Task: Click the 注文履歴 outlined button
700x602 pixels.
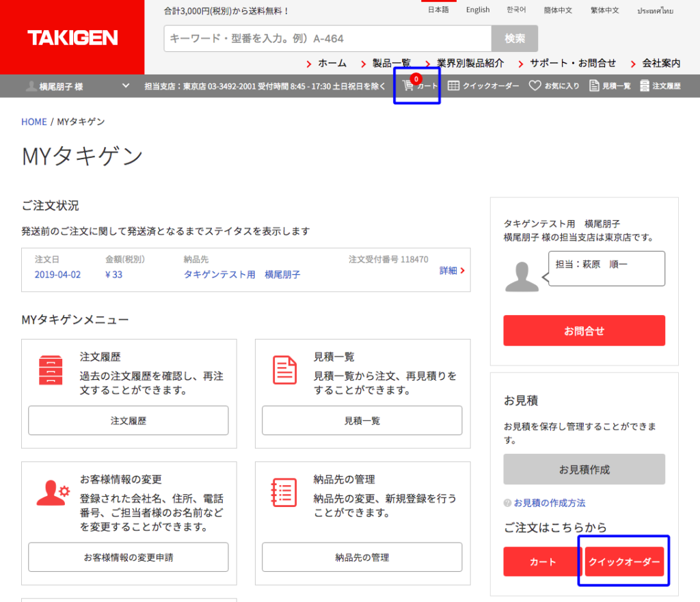Action: [128, 420]
